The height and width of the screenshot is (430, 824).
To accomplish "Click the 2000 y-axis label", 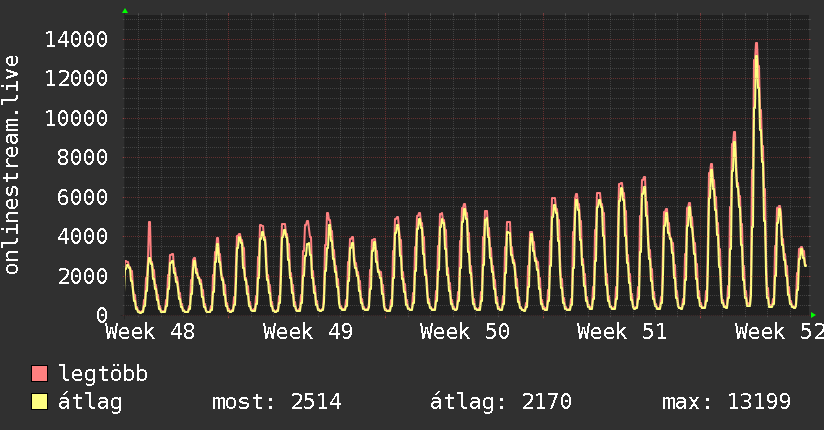I will (83, 276).
